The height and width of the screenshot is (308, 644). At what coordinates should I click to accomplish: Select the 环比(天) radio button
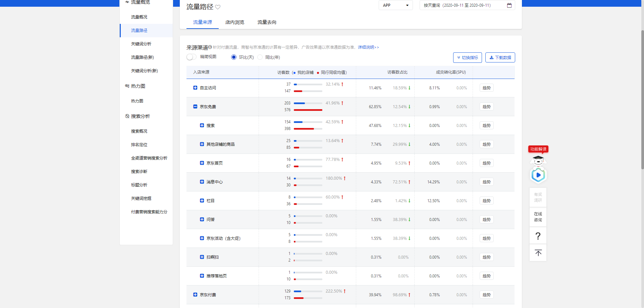(233, 57)
